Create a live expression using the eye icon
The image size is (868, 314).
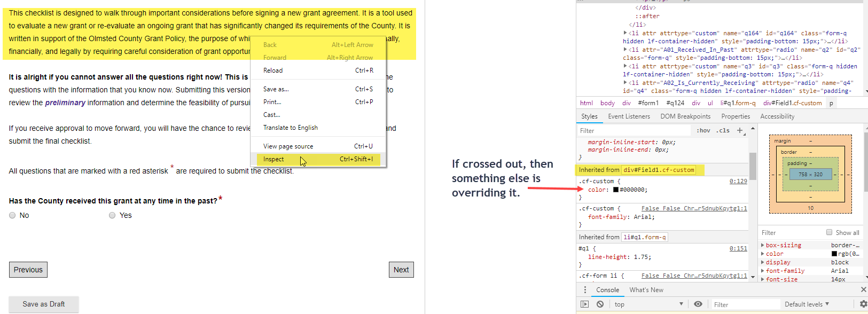pyautogui.click(x=698, y=304)
